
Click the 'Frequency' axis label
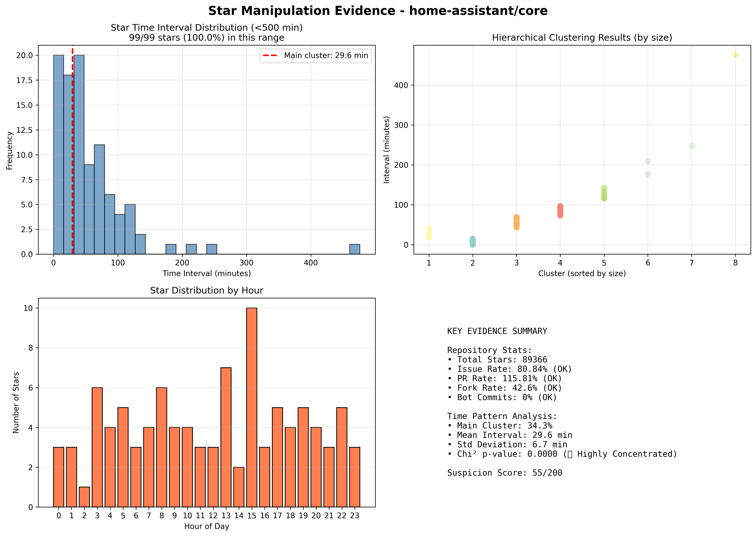9,151
